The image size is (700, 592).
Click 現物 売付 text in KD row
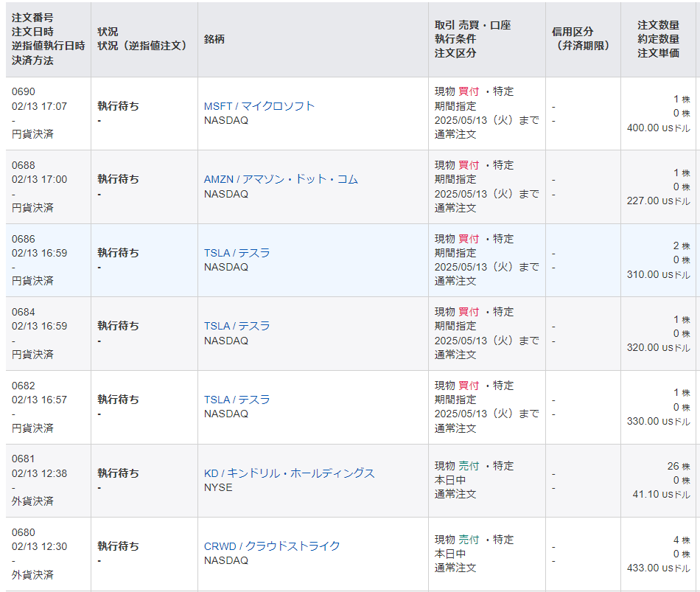tap(457, 466)
